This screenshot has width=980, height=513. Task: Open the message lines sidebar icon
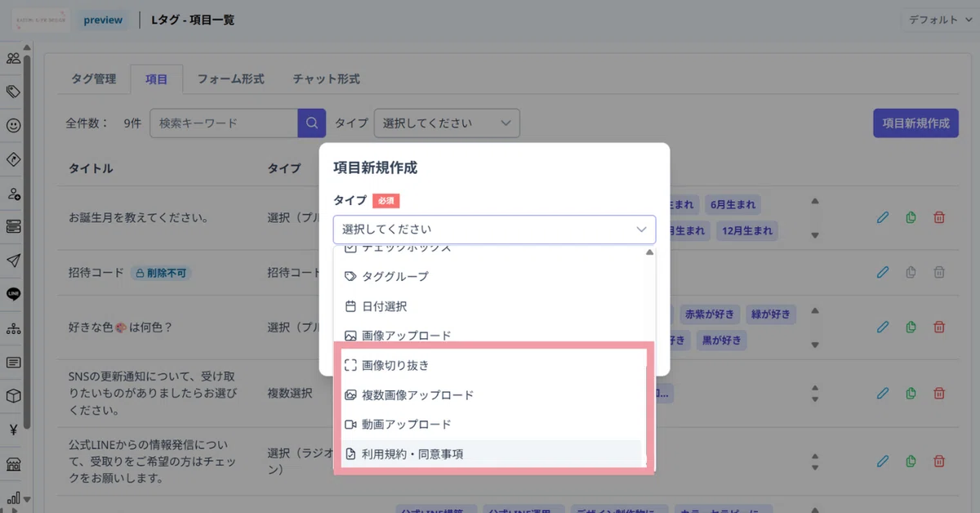[13, 362]
